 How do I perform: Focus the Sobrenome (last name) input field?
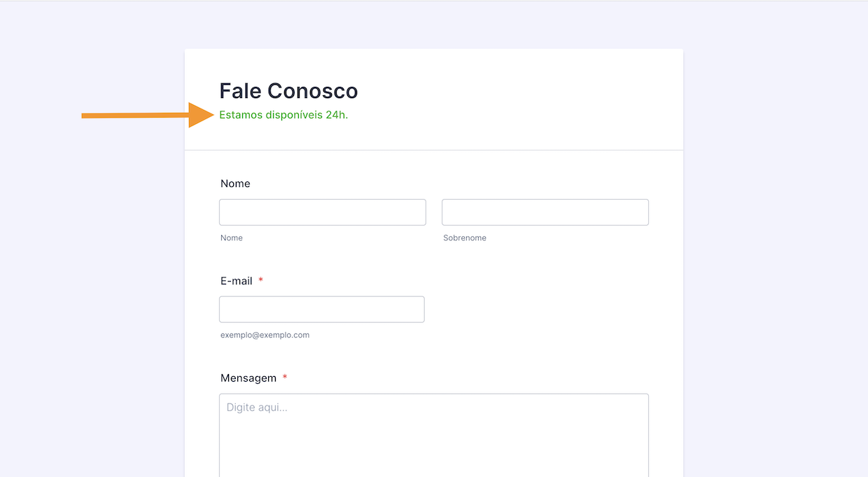(545, 212)
